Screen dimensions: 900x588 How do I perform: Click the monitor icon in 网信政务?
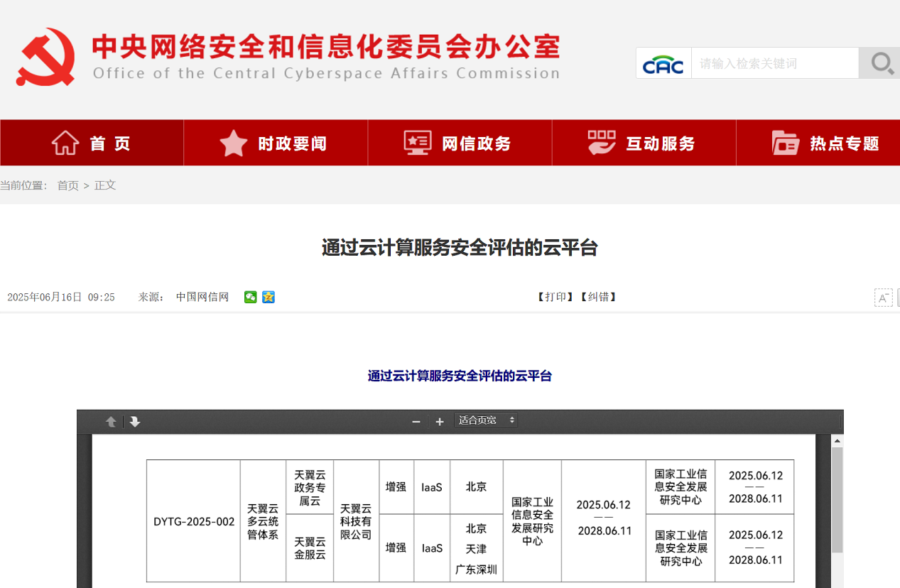[x=418, y=143]
